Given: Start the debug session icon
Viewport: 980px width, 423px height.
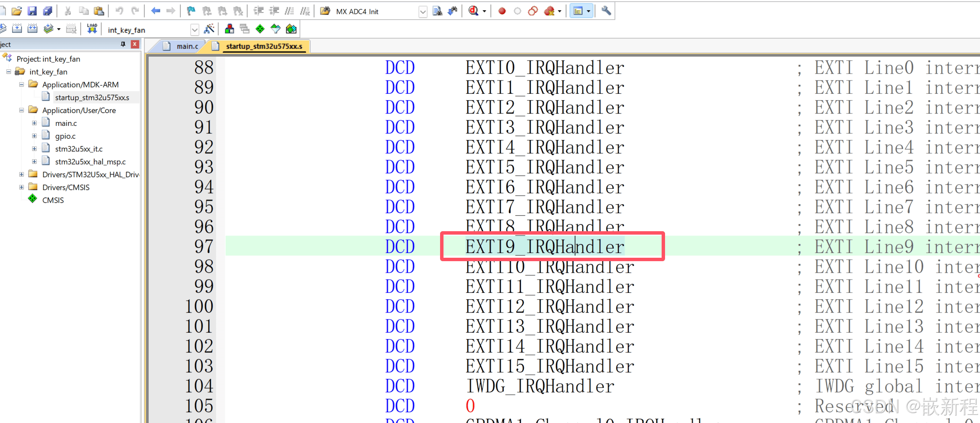Looking at the screenshot, I should 473,11.
